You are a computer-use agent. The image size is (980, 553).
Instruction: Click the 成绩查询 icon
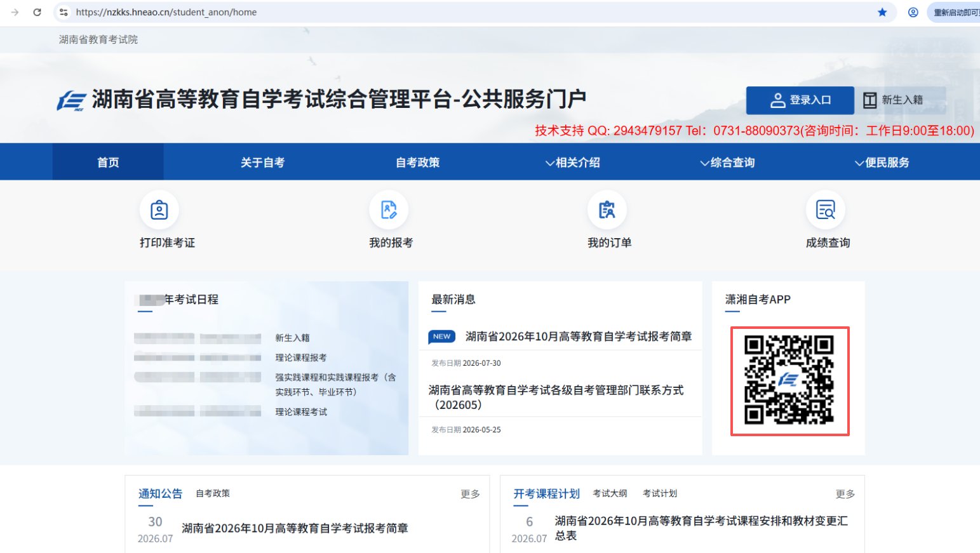[x=826, y=210]
